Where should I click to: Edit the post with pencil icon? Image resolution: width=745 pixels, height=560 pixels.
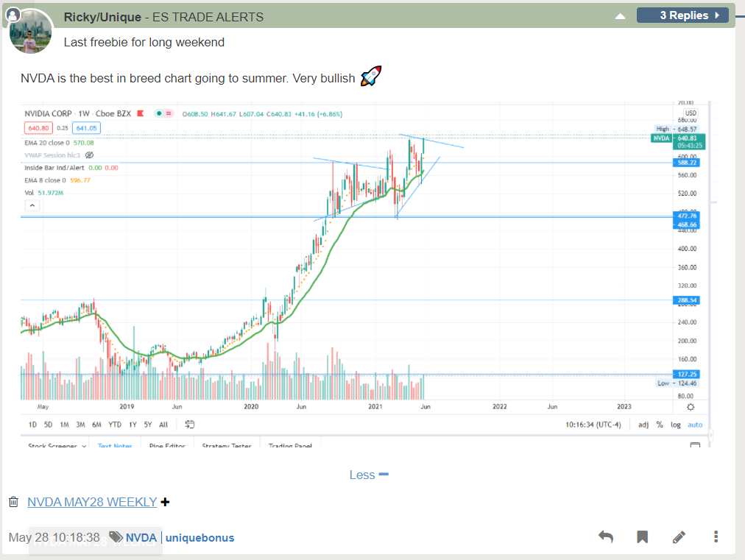(679, 536)
